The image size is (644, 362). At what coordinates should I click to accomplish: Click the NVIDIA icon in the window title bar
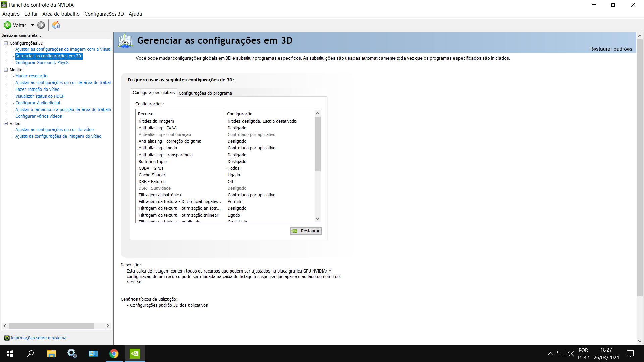[4, 5]
